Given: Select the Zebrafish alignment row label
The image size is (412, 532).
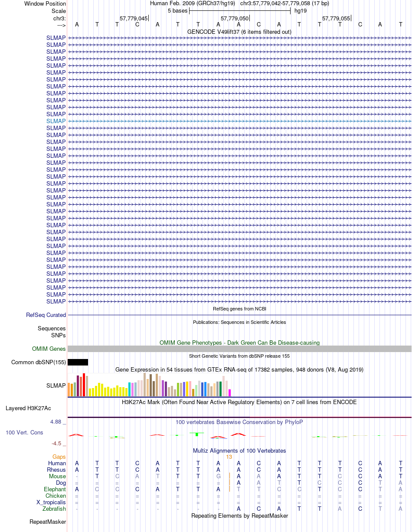Looking at the screenshot, I should [54, 509].
